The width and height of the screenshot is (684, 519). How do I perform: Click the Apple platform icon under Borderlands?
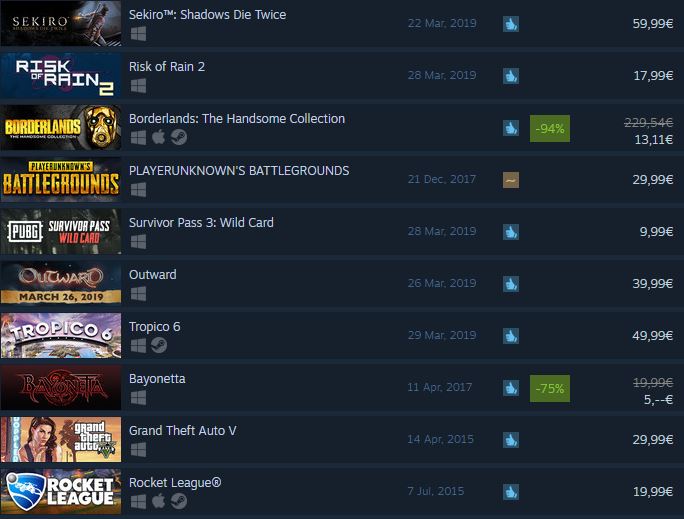(x=158, y=137)
